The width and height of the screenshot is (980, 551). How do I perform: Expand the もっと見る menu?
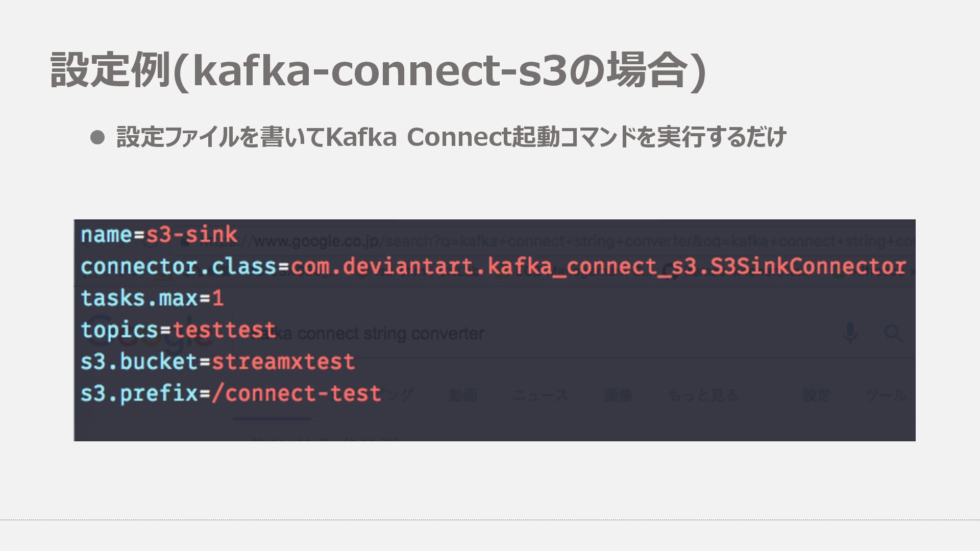click(x=703, y=395)
